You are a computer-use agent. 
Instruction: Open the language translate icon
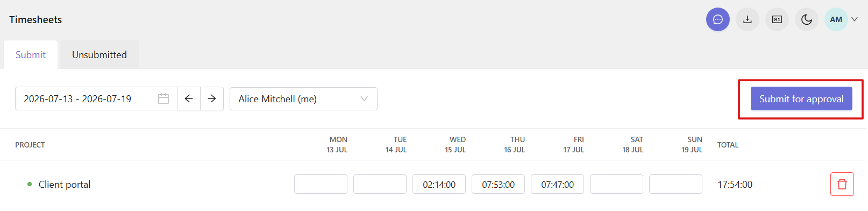click(777, 19)
